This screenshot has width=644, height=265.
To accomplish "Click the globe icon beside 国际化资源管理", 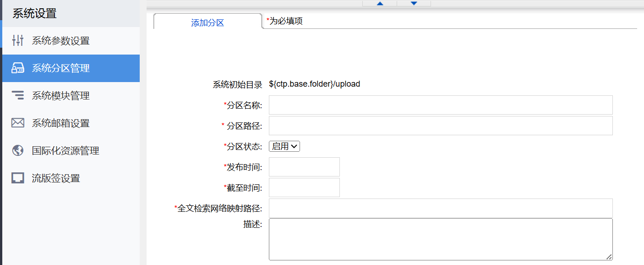I will (17, 150).
